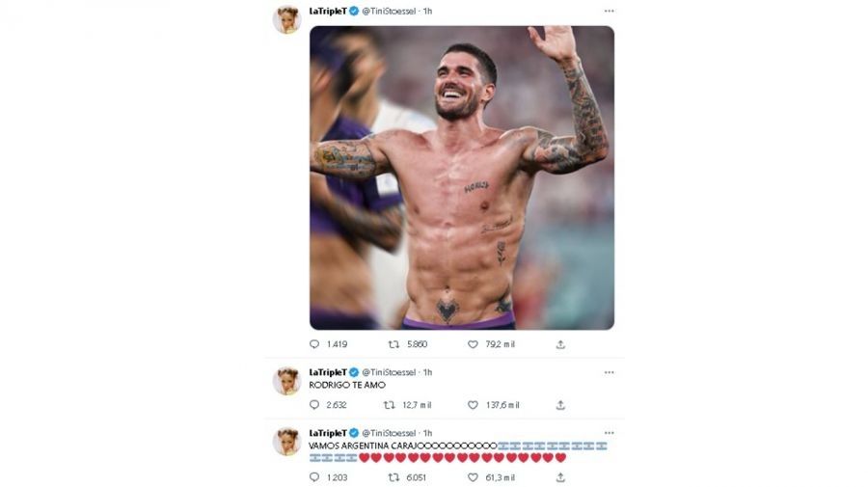Open the shirtless player photo
Screen dimensions: 868x487
[461, 177]
